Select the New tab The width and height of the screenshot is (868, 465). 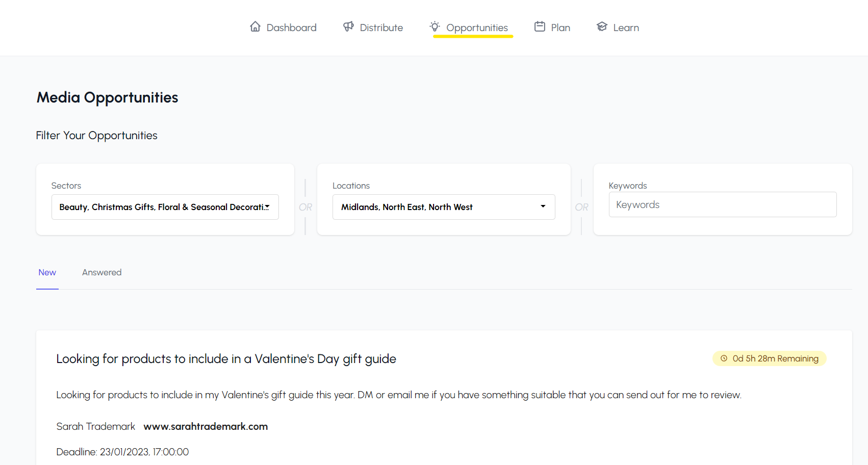[x=47, y=272]
